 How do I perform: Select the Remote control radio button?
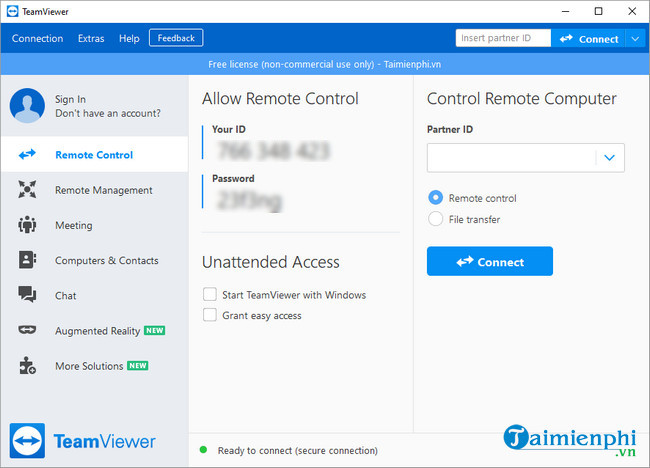tap(436, 198)
